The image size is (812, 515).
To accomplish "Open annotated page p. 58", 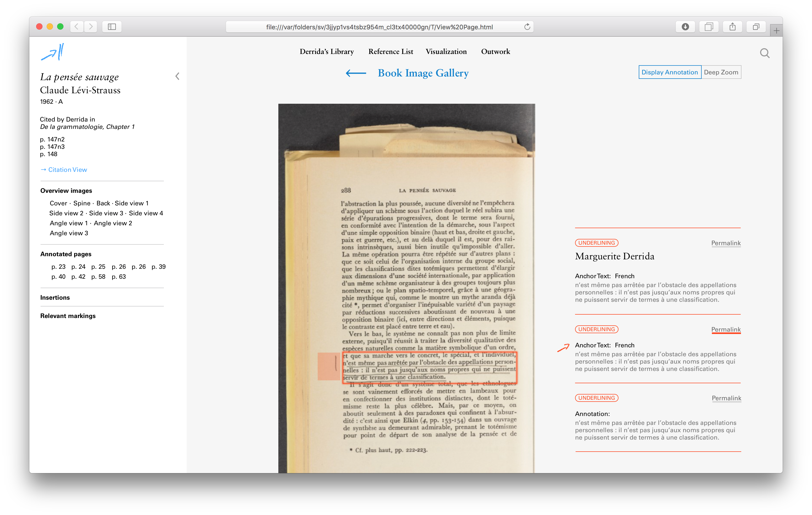I will click(98, 277).
